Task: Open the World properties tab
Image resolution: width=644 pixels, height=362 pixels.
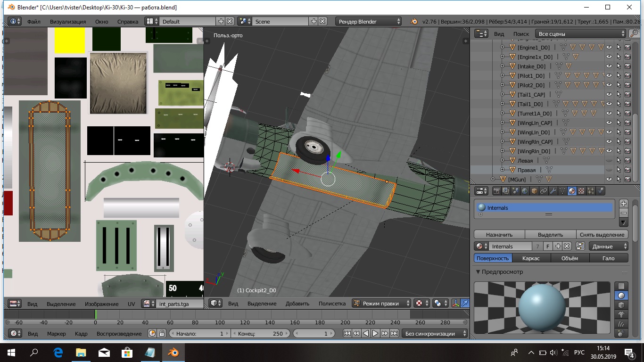Action: tap(524, 191)
